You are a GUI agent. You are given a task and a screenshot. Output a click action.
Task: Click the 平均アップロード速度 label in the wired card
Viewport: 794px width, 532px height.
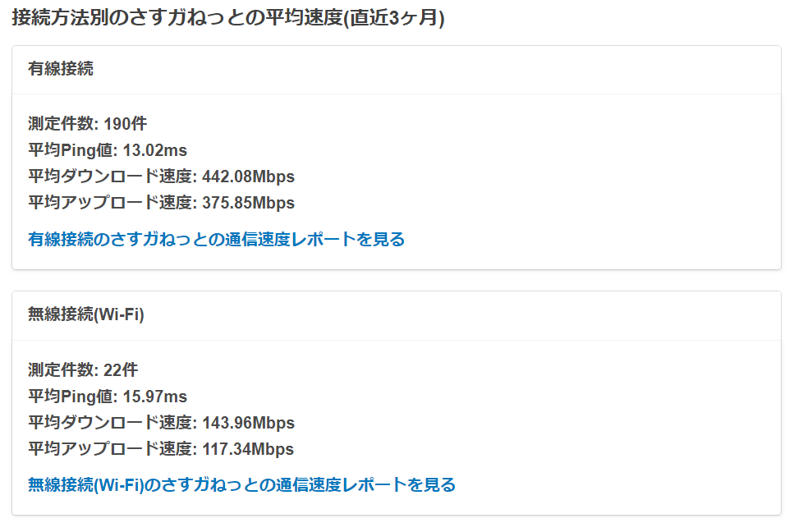(110, 203)
